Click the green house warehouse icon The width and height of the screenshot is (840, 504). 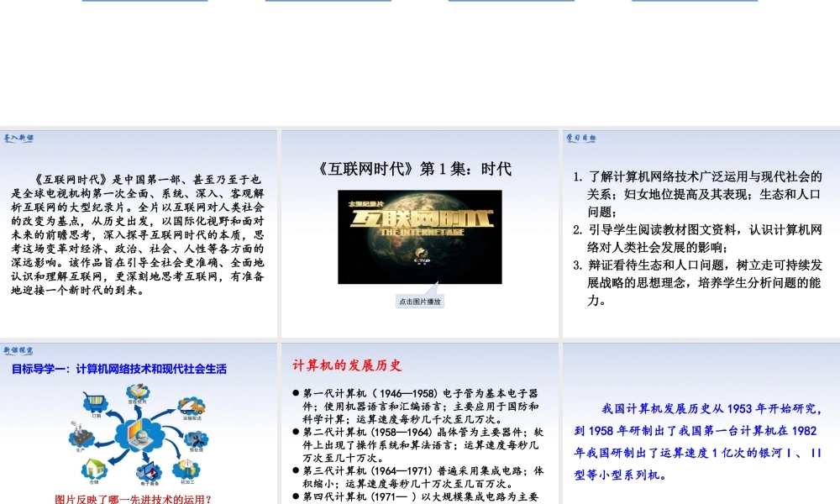coord(94,470)
